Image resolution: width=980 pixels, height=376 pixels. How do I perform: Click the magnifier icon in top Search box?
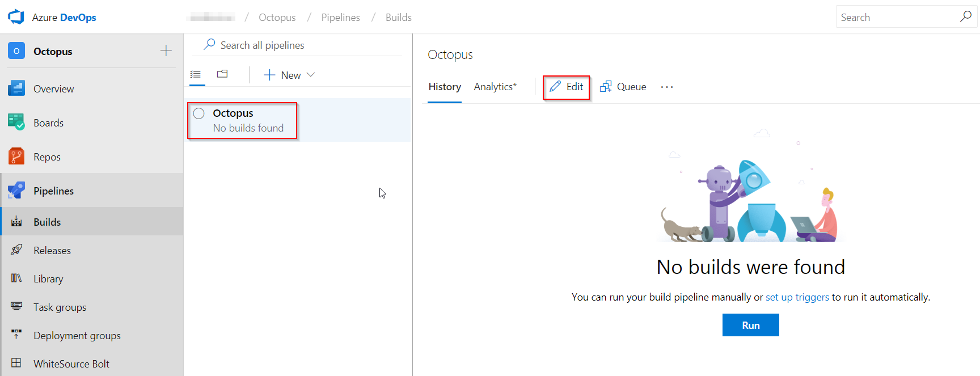(965, 17)
